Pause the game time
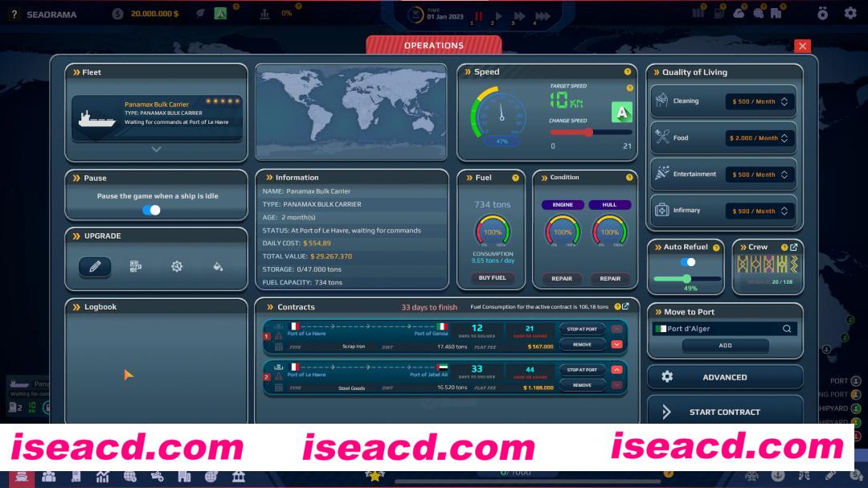Viewport: 868px width, 488px height. pyautogui.click(x=479, y=15)
